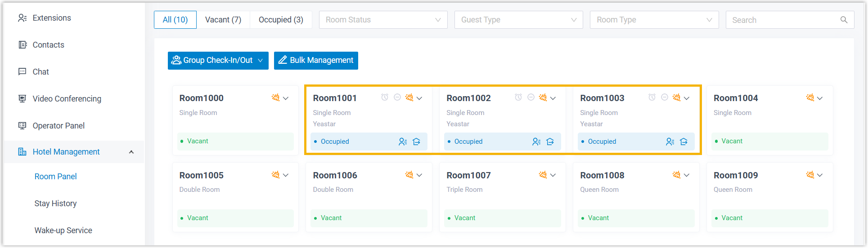Click the housekeeping broom icon on Room1000
Image resolution: width=868 pixels, height=248 pixels.
click(x=275, y=97)
